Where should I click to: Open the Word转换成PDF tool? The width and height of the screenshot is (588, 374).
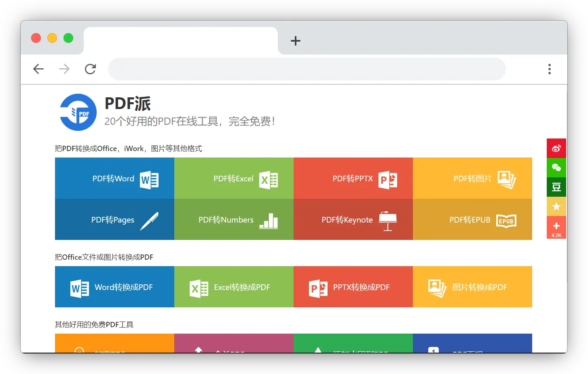114,287
